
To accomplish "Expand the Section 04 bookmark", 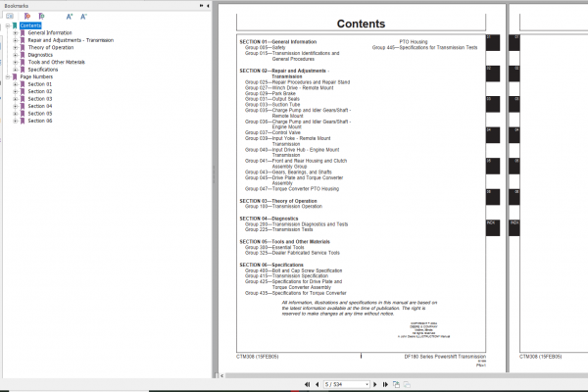I will pos(16,106).
